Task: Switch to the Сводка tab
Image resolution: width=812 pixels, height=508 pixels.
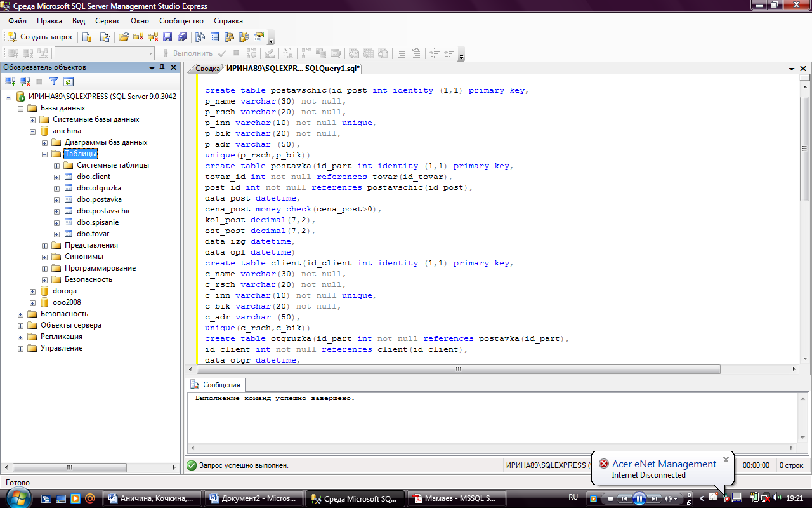Action: [x=207, y=69]
